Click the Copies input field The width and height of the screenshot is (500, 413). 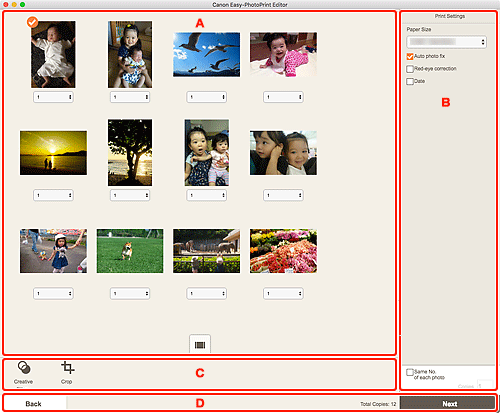pyautogui.click(x=485, y=385)
